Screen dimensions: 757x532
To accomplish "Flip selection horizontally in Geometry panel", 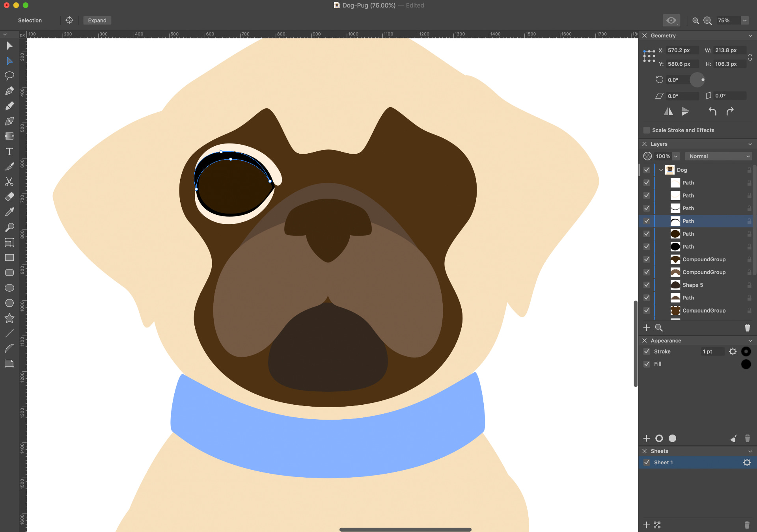I will 668,112.
